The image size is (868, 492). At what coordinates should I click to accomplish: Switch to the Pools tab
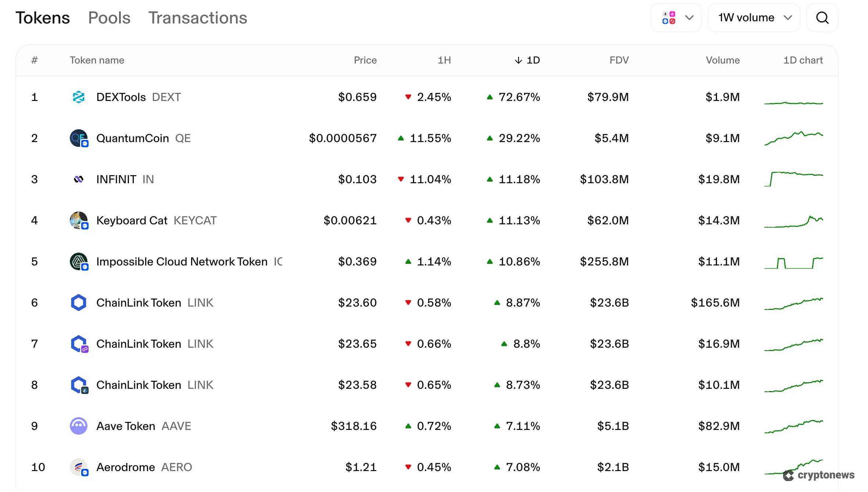(x=109, y=17)
